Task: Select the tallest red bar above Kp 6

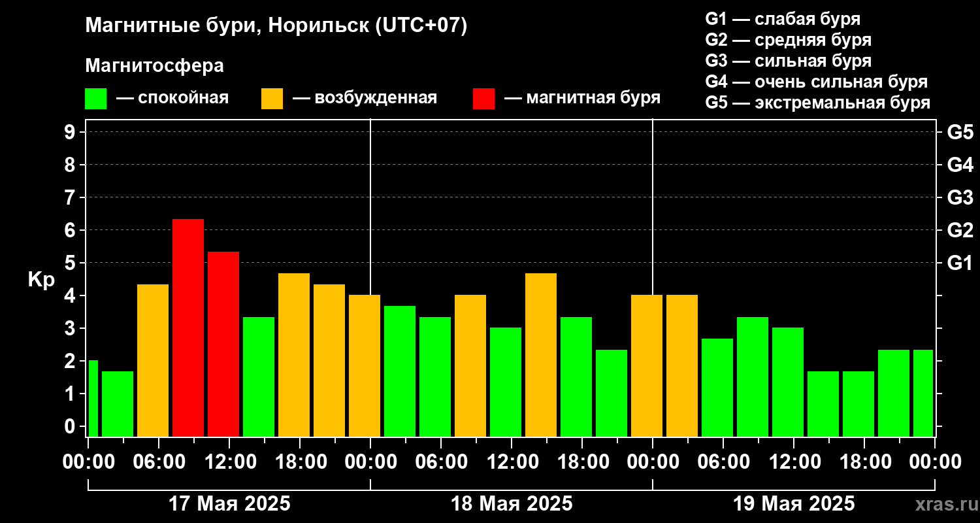Action: click(188, 328)
